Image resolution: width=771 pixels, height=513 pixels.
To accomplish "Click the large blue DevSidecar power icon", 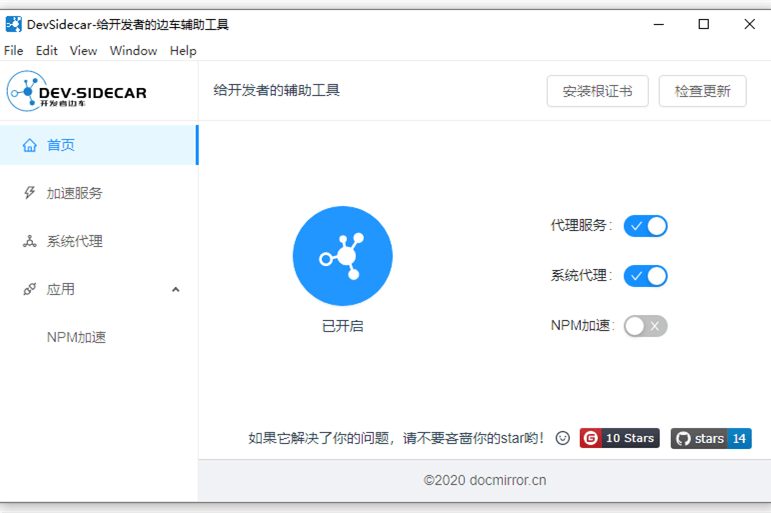I will tap(342, 256).
